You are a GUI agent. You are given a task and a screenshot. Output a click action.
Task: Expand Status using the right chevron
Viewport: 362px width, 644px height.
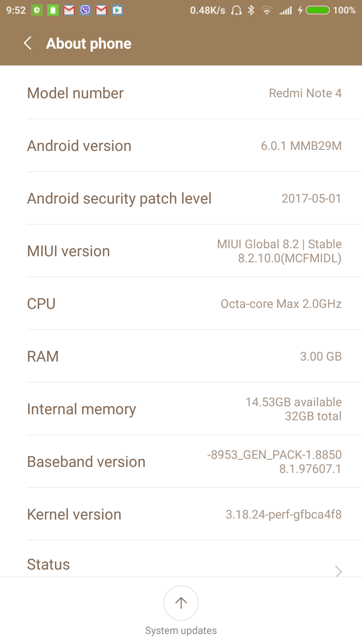[x=339, y=571]
